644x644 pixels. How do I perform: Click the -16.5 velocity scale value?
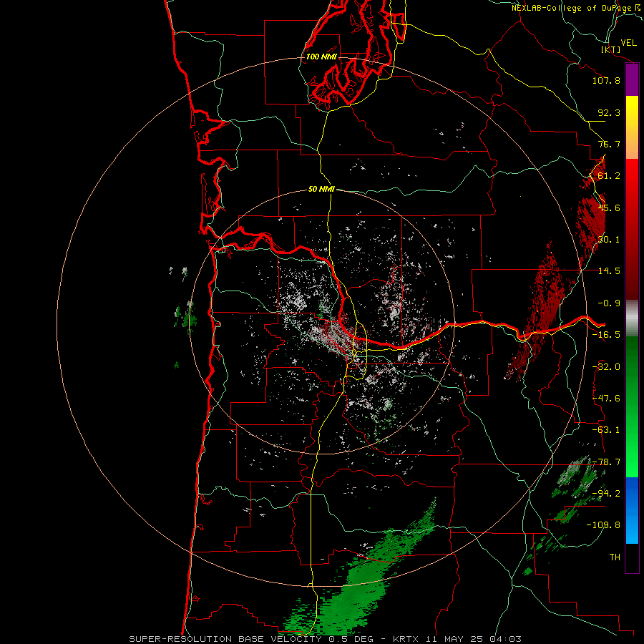606,335
